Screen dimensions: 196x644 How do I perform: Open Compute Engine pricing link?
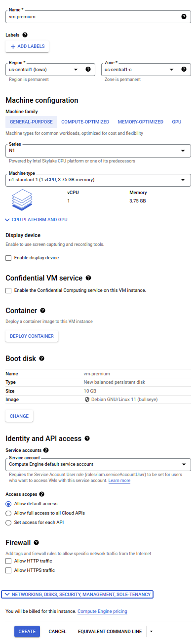(x=102, y=611)
